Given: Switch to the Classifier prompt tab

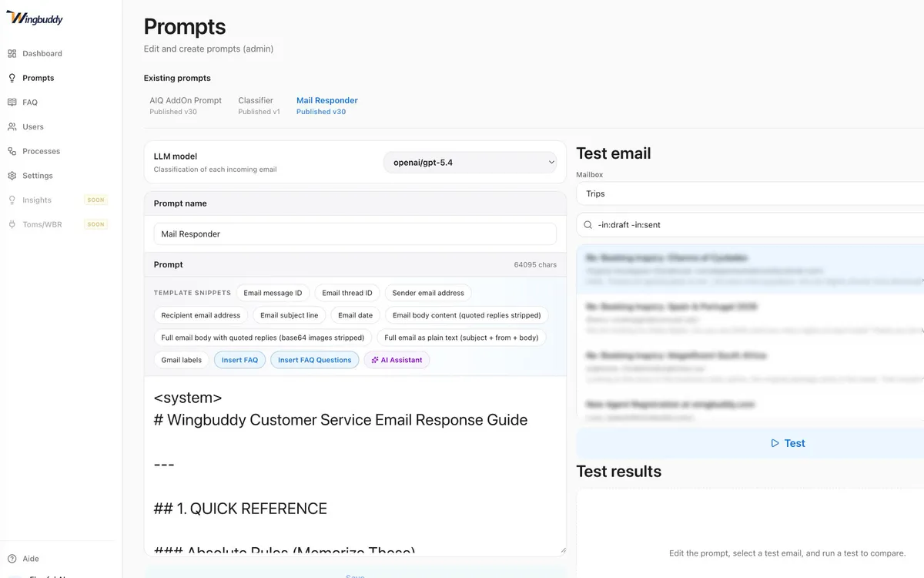Looking at the screenshot, I should coord(259,106).
